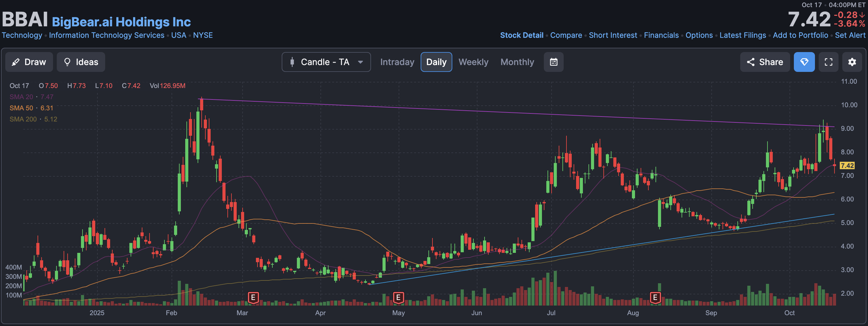868x326 pixels.
Task: Open BigBear.ai Holdings Inc company link
Action: [121, 22]
